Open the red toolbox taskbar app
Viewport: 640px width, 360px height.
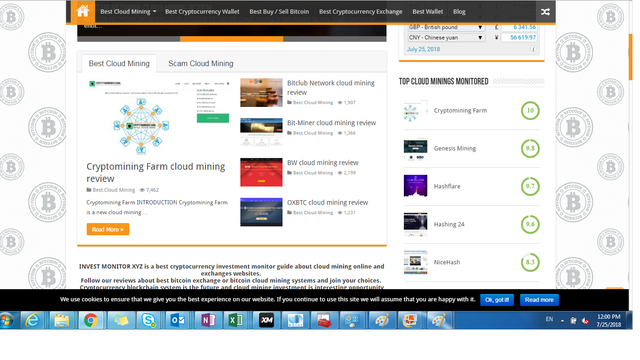324,320
